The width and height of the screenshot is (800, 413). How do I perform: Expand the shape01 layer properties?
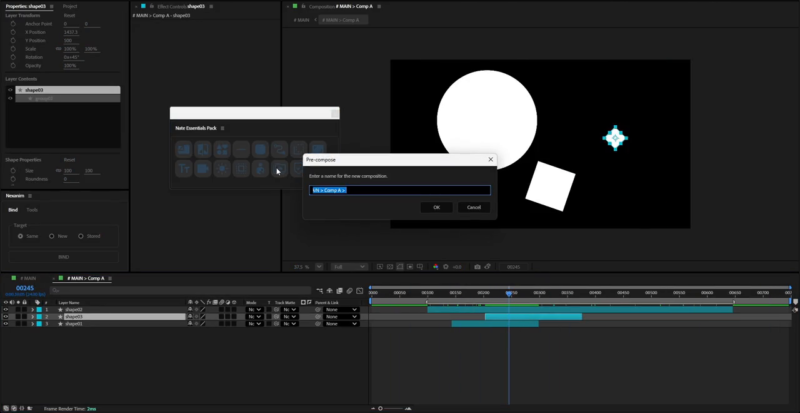pyautogui.click(x=33, y=324)
